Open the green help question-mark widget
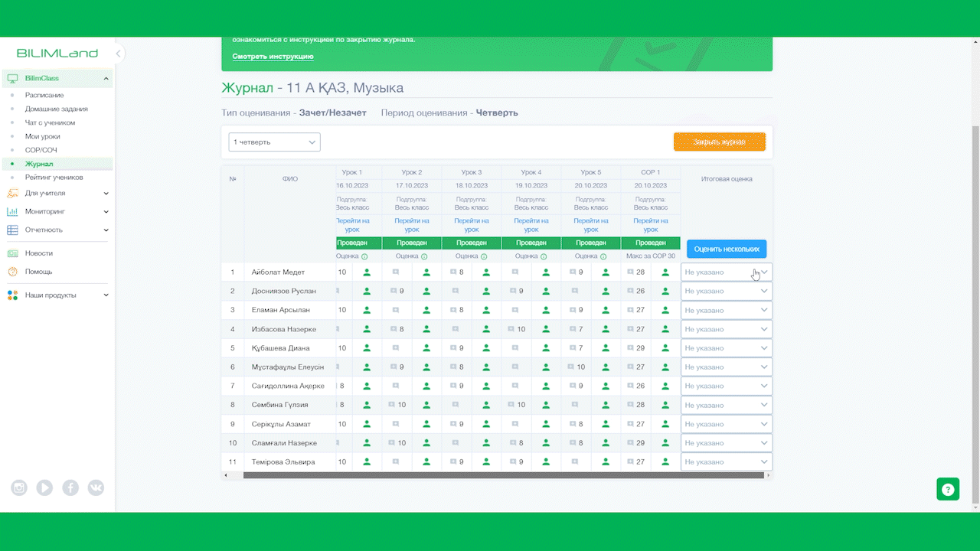 click(948, 489)
